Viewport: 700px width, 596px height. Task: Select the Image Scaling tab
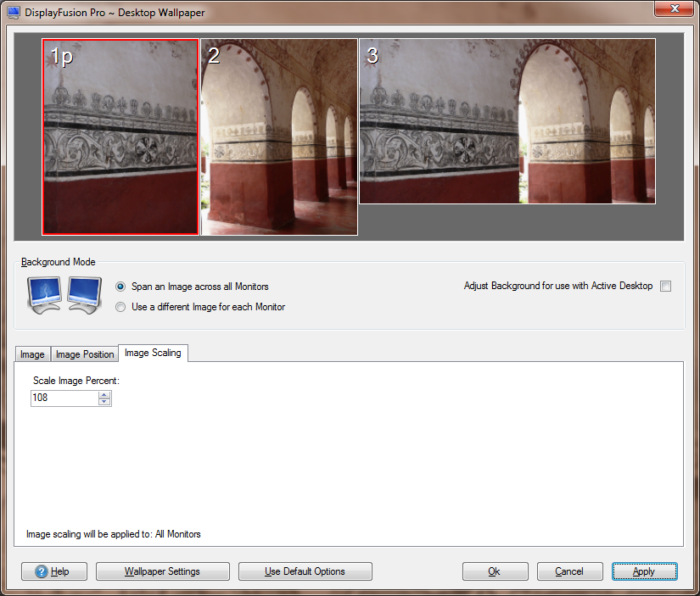153,353
